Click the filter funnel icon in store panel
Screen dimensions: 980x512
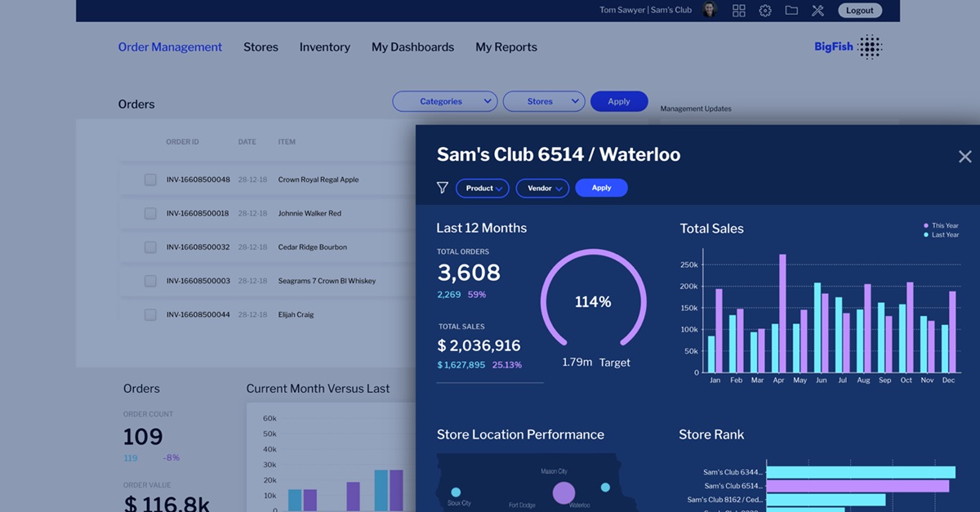pyautogui.click(x=443, y=188)
